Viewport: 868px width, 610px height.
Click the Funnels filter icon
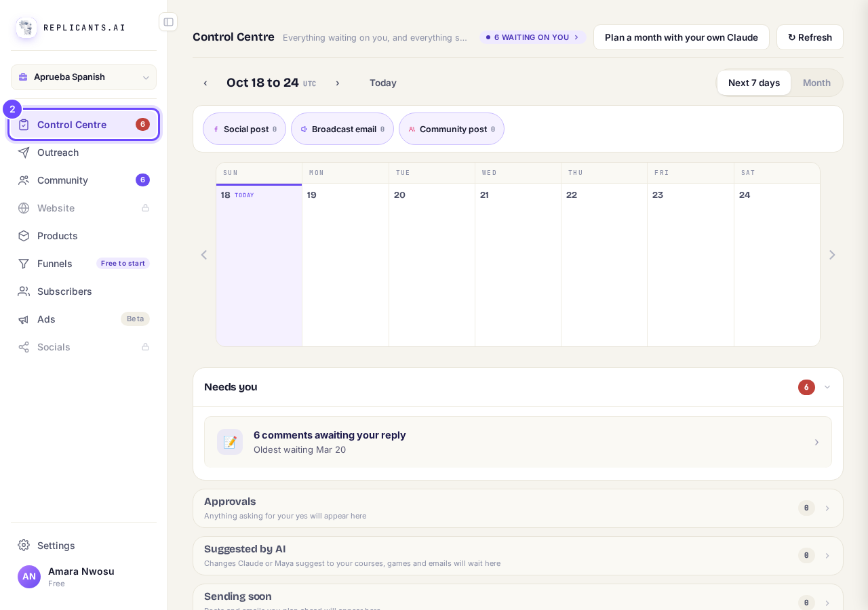[x=24, y=264]
